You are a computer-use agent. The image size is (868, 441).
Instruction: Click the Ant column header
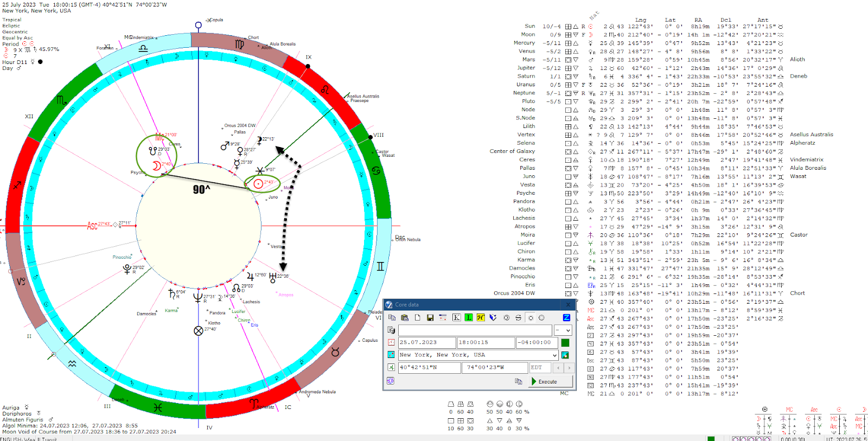click(763, 20)
